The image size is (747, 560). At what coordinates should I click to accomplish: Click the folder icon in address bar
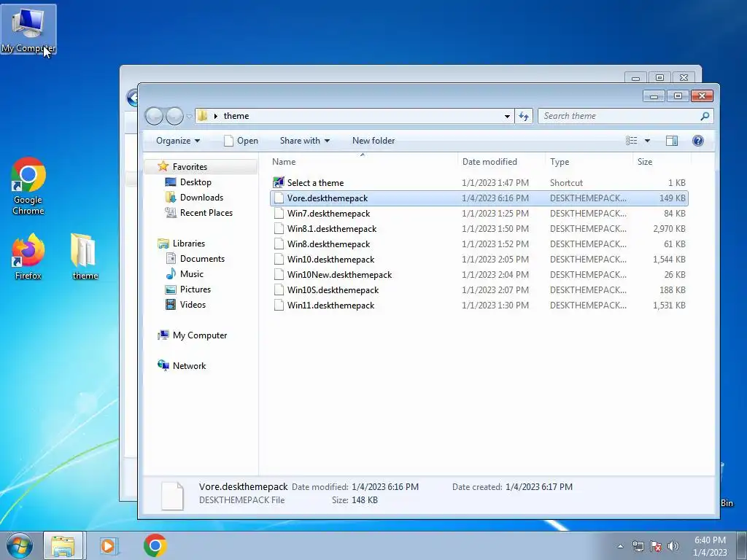pyautogui.click(x=203, y=116)
